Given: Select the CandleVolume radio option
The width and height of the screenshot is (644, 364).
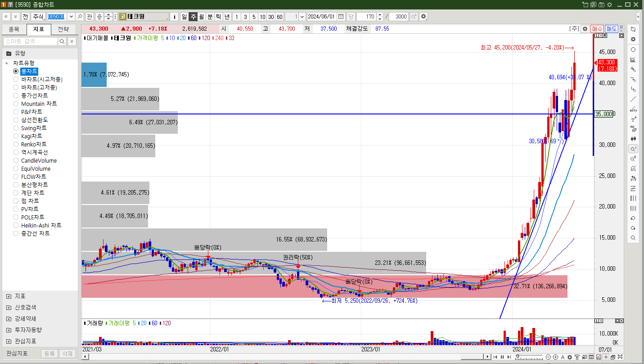Looking at the screenshot, I should pos(16,160).
